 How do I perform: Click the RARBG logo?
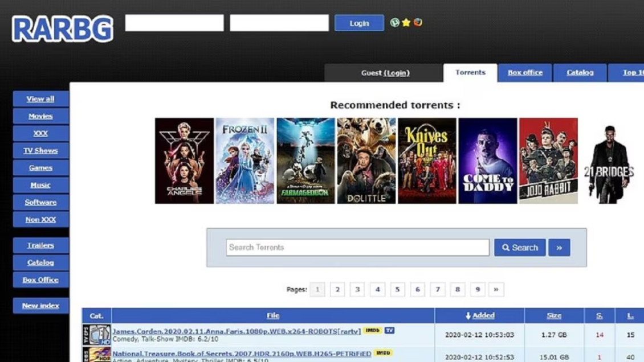click(x=60, y=27)
